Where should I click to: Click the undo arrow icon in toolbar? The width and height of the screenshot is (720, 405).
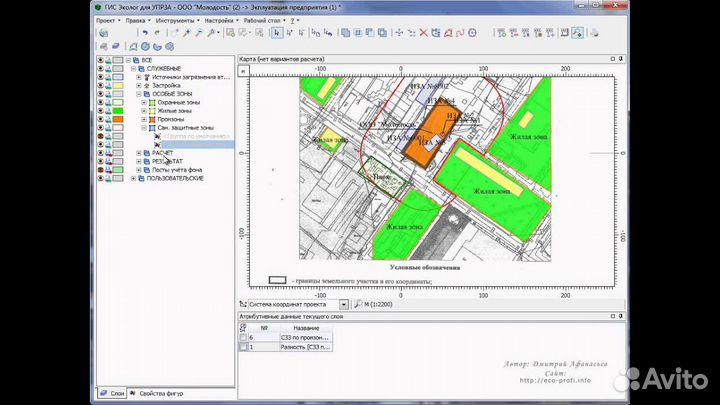coord(144,33)
